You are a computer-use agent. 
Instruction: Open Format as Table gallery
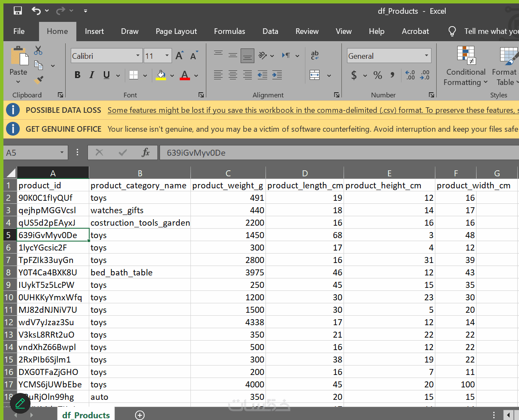point(505,66)
